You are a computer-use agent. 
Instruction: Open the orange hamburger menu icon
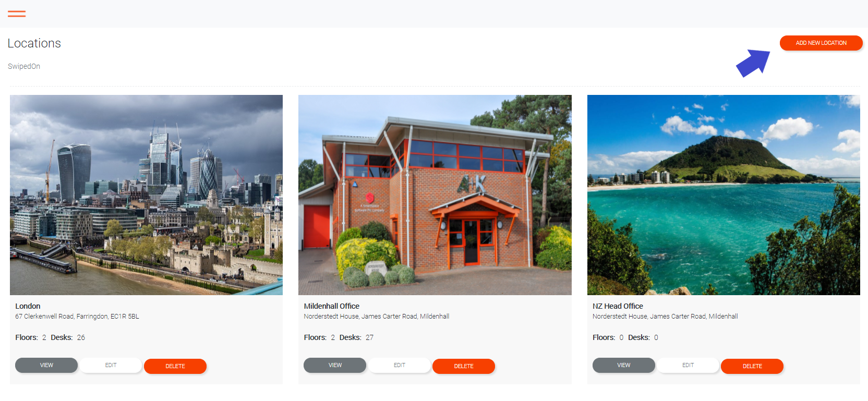point(17,14)
